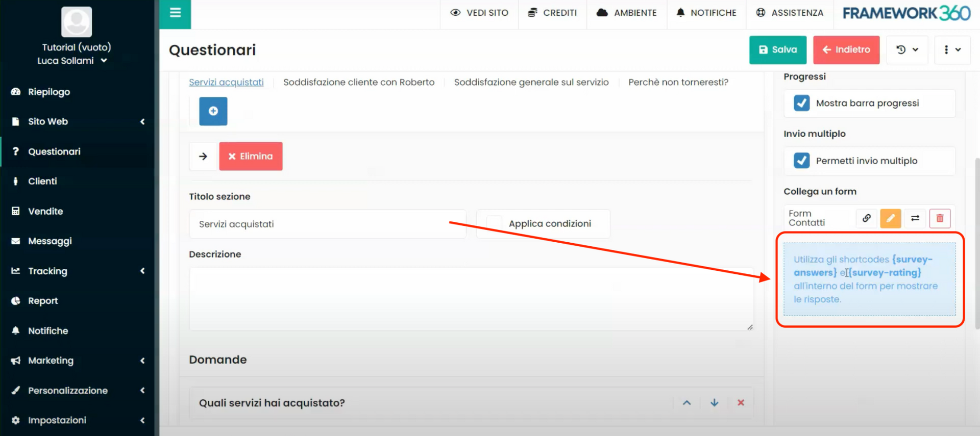Move question down with the down arrow
This screenshot has width=980, height=436.
coord(714,403)
